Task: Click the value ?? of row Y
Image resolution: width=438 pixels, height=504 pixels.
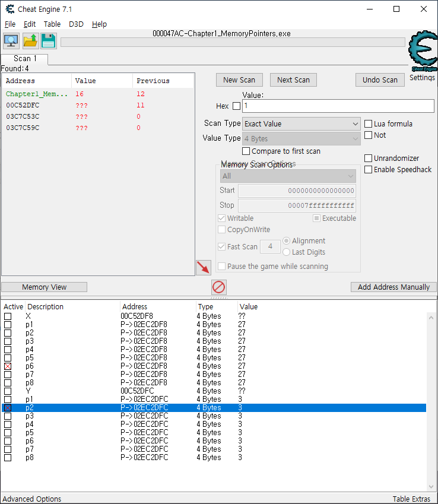Action: tap(242, 391)
